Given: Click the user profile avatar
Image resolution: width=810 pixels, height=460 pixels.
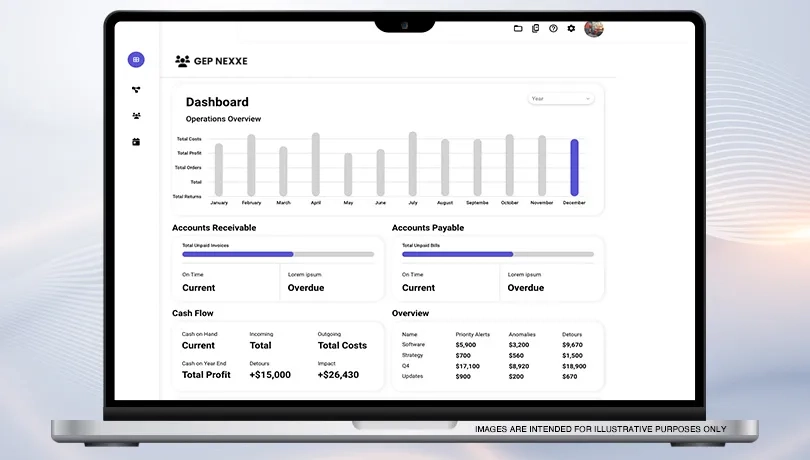Looking at the screenshot, I should (x=593, y=28).
